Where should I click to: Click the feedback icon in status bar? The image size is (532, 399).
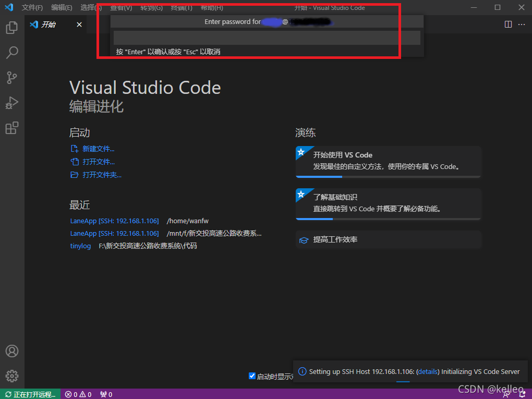coord(506,394)
